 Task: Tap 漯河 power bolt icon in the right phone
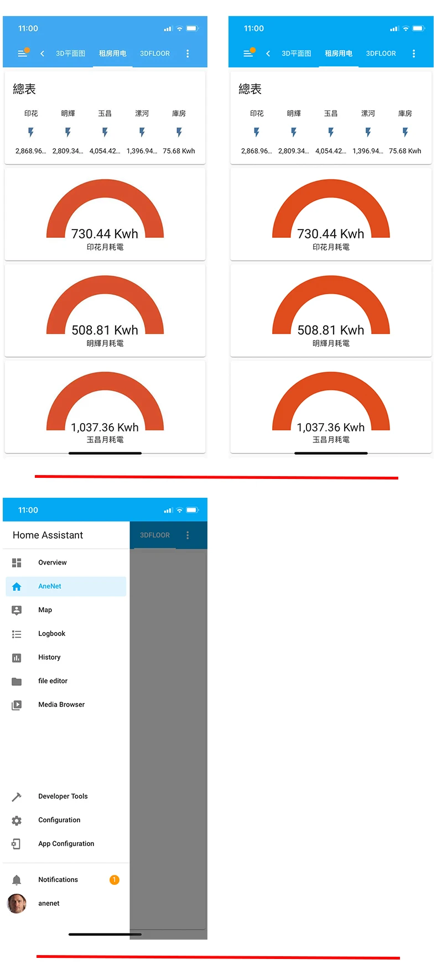[x=368, y=132]
